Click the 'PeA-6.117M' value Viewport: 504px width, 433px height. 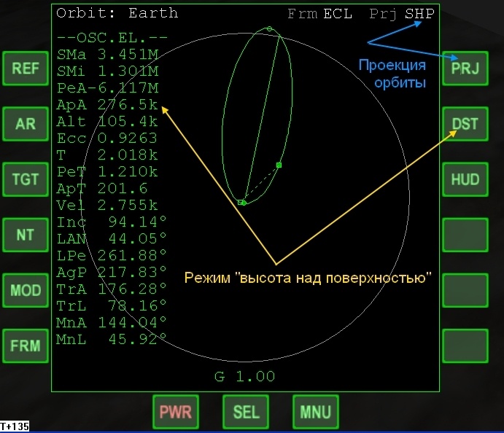tap(108, 88)
